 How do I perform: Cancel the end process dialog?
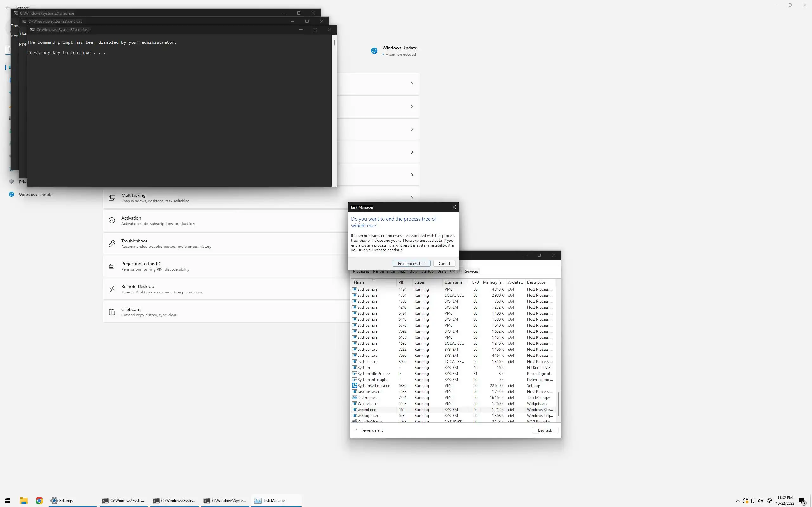444,264
